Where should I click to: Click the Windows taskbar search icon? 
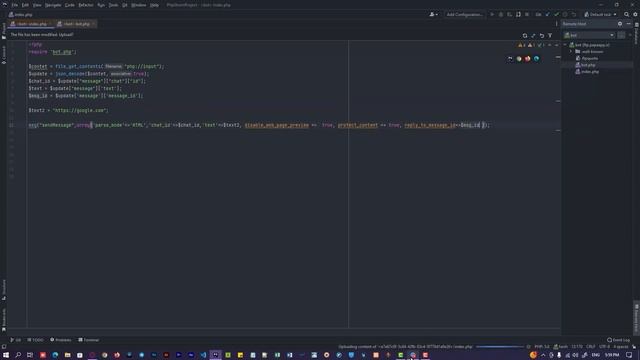coord(18,355)
